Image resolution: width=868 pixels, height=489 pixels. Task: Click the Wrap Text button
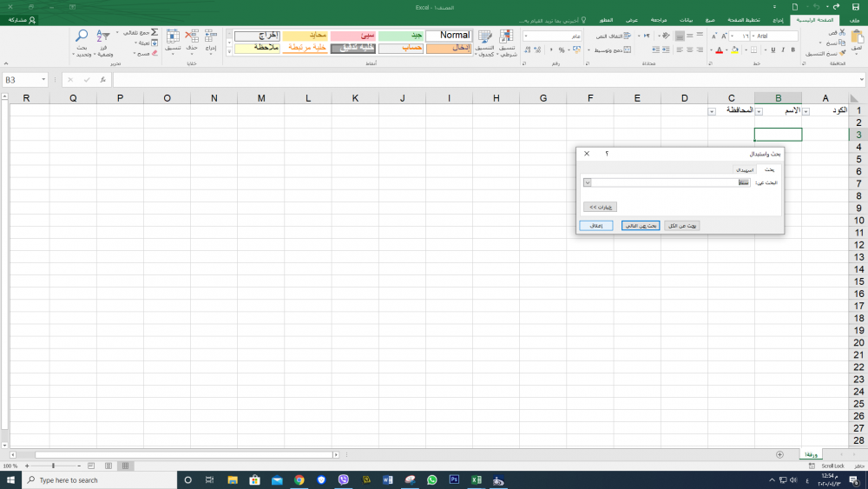tap(614, 36)
